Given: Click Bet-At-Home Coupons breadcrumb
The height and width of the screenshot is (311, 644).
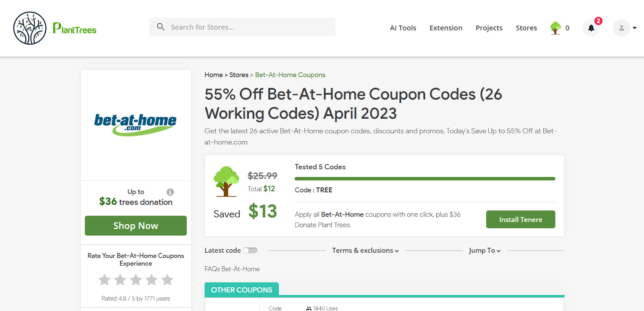Looking at the screenshot, I should pos(290,75).
